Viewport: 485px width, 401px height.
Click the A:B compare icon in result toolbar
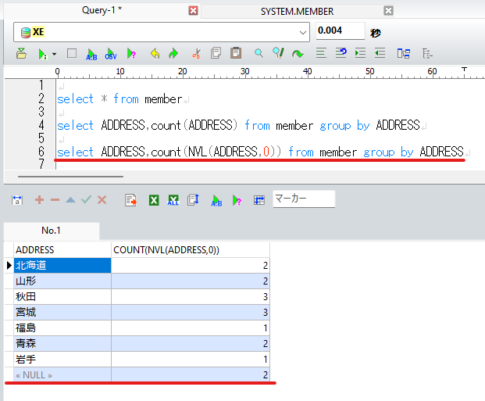[x=216, y=200]
